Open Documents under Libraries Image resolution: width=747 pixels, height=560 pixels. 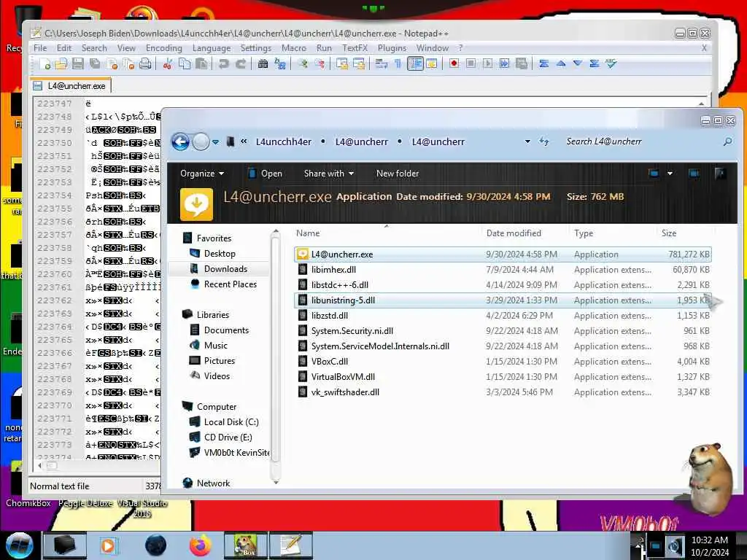point(226,330)
